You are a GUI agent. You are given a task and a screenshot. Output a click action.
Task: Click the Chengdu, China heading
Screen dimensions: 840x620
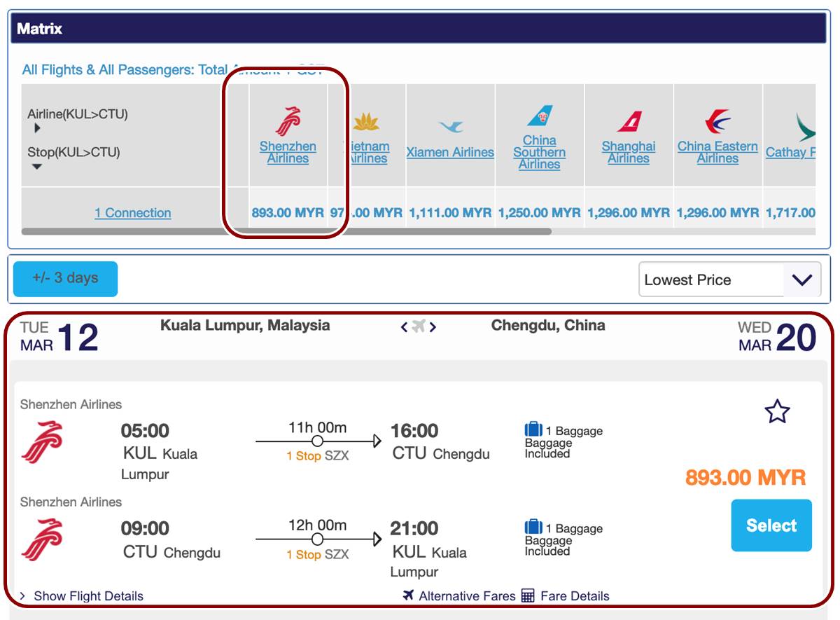548,325
